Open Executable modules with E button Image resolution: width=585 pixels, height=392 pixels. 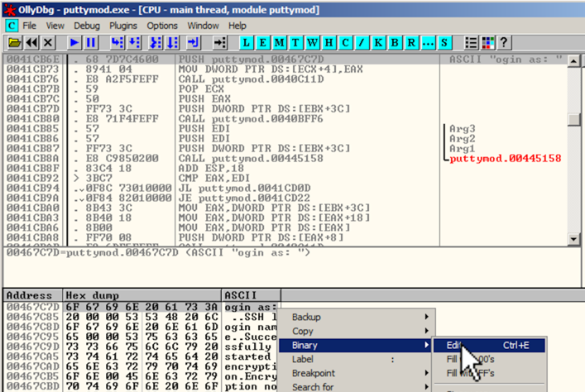pos(262,42)
